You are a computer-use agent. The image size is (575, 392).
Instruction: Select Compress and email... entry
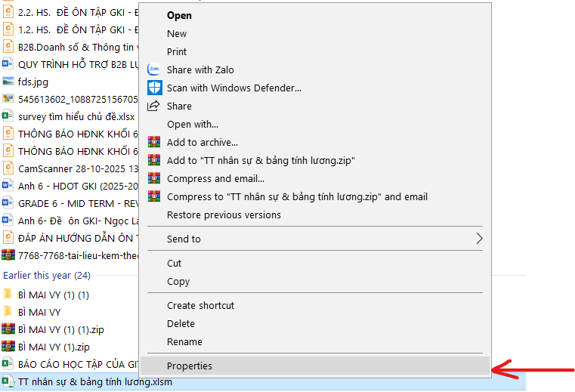pos(315,178)
